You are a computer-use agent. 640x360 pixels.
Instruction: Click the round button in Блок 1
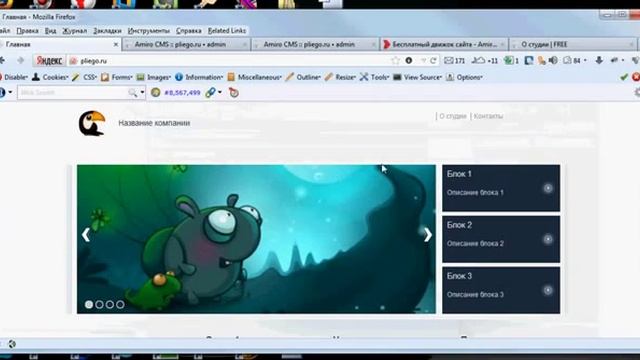pos(548,188)
